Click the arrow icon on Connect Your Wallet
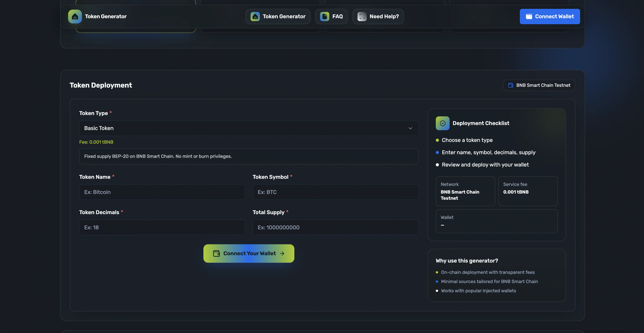644x333 pixels. pyautogui.click(x=282, y=253)
